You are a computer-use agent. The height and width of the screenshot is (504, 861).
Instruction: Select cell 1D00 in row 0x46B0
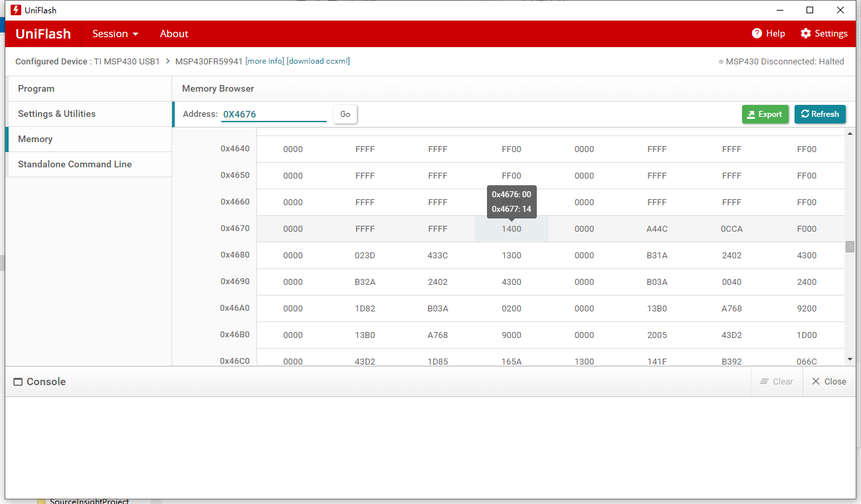tap(807, 335)
